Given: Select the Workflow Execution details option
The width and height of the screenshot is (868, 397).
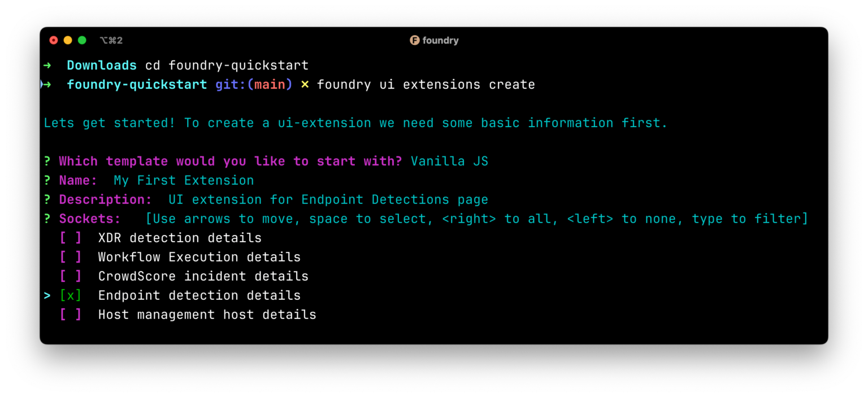Looking at the screenshot, I should click(x=199, y=257).
